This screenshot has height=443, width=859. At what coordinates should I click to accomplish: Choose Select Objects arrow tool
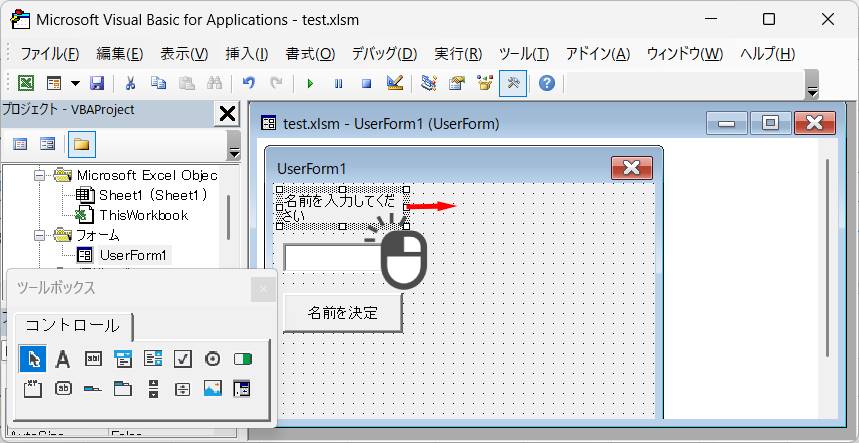(33, 359)
